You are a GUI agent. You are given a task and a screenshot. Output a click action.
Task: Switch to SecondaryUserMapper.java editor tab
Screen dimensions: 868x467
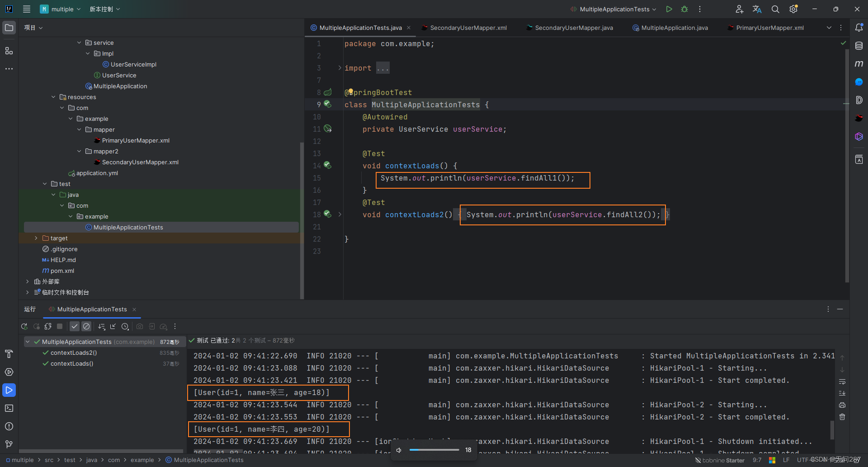point(570,28)
